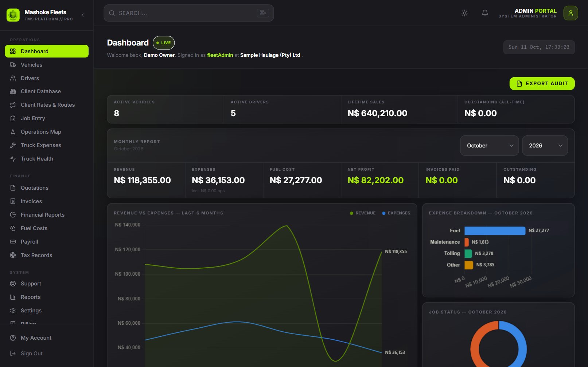Click the teal Tolling expense bar
The image size is (588, 367).
click(x=468, y=253)
